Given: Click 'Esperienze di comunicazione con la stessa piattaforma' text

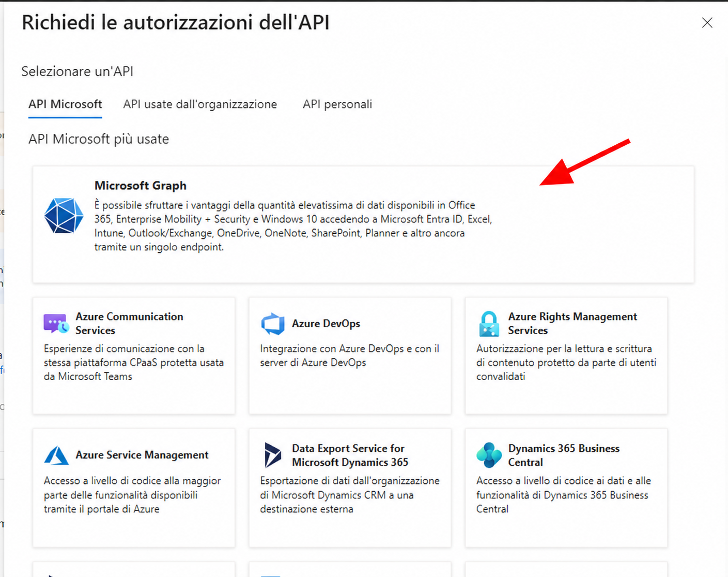Looking at the screenshot, I should coord(134,362).
